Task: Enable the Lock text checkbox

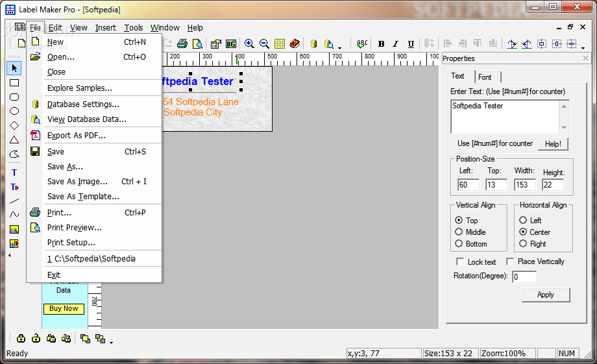Action: pos(460,261)
